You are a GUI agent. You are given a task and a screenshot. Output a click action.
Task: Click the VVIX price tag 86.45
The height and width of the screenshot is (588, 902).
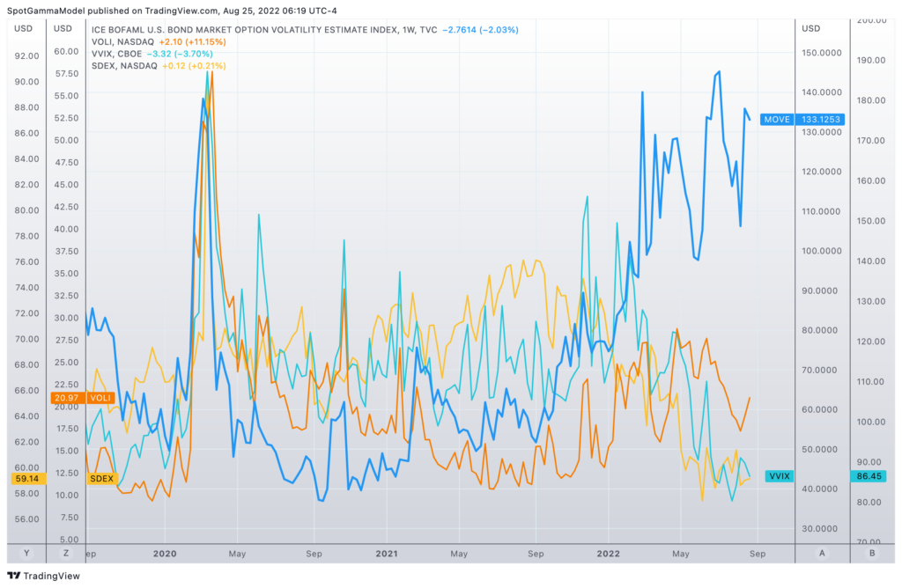click(x=869, y=476)
